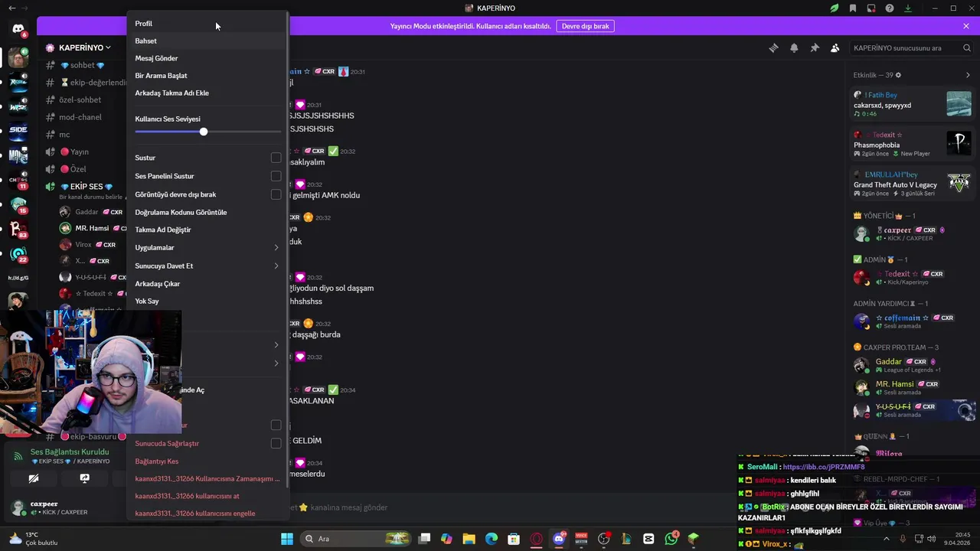Share your screen button in voice panel
980x551 pixels.
point(85,478)
